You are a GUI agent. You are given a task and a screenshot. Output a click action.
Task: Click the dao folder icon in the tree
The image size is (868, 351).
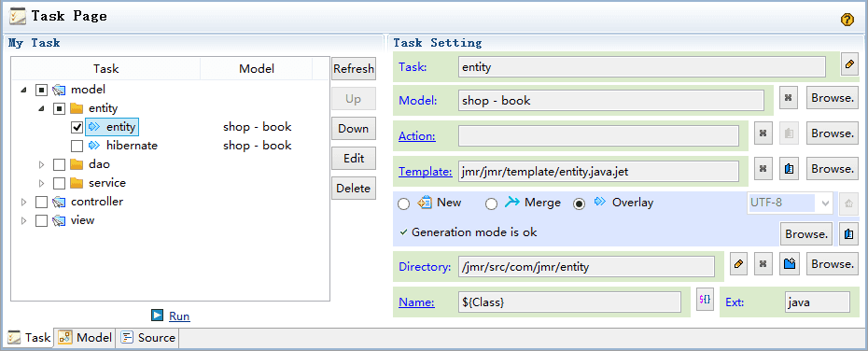tap(77, 164)
